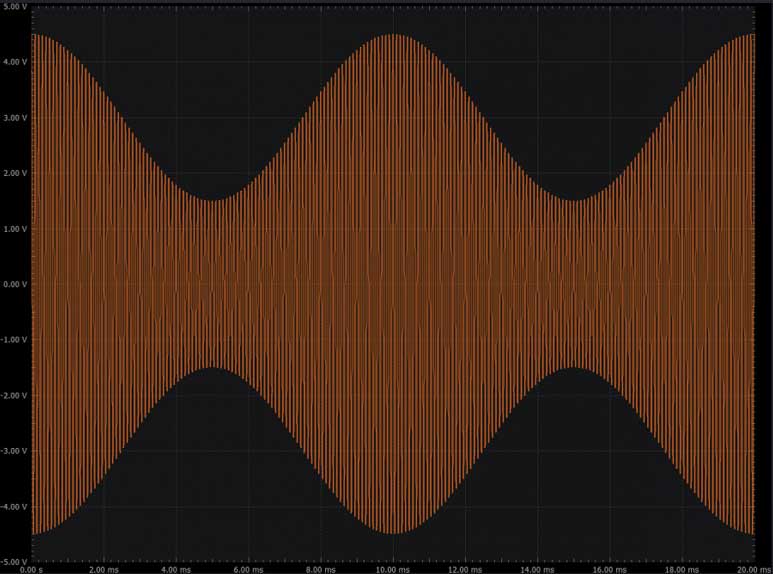The height and width of the screenshot is (574, 773).
Task: Click the -4.00 V axis label
Action: pos(14,507)
